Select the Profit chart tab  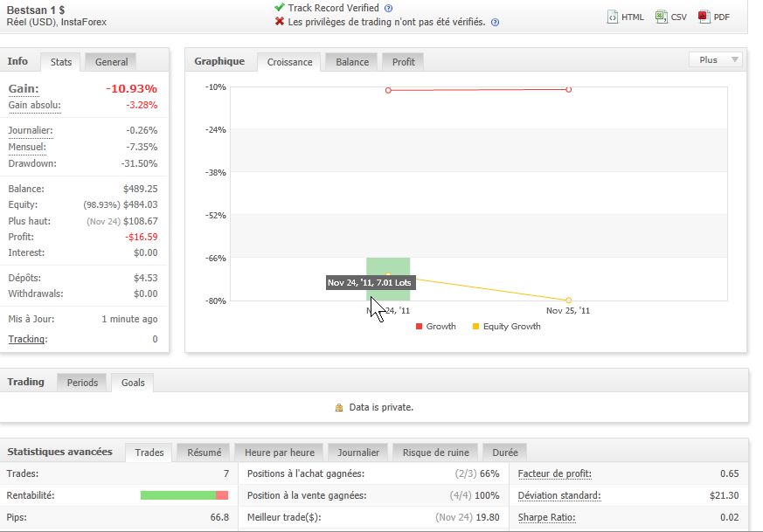[x=404, y=62]
